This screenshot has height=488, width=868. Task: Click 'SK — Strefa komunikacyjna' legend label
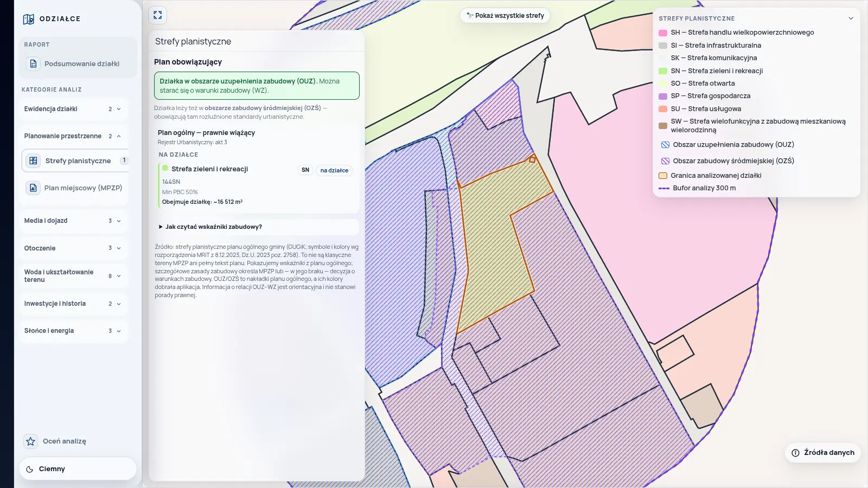pos(714,58)
